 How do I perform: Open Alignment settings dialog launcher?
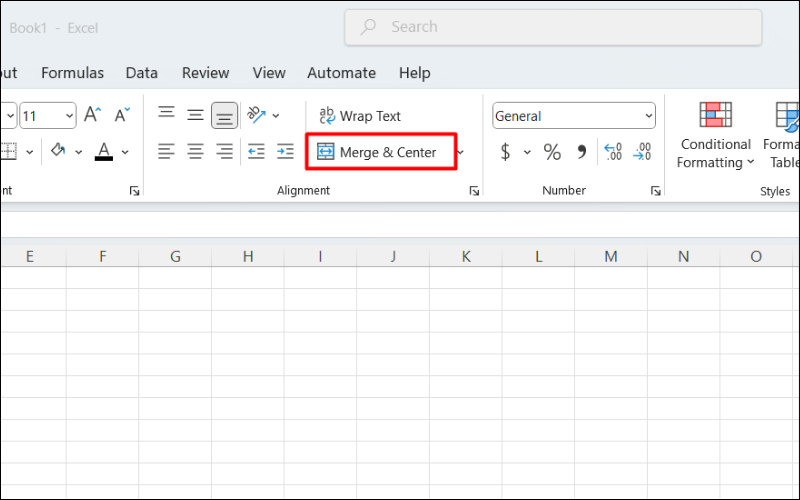click(474, 190)
